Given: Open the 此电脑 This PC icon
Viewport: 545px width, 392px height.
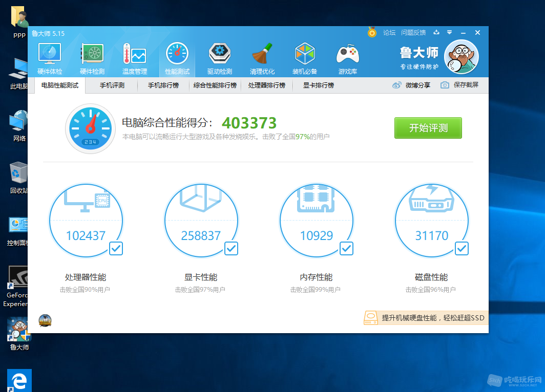Looking at the screenshot, I should point(18,74).
